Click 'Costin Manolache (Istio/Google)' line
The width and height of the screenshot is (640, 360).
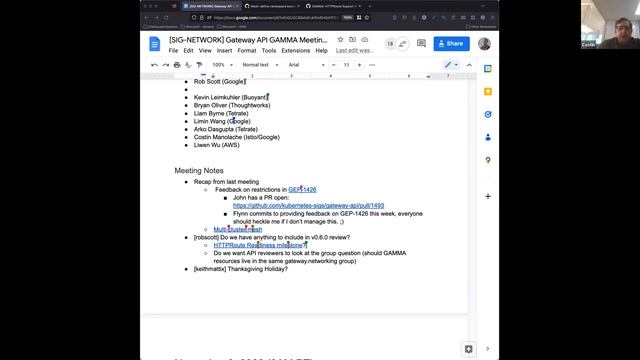237,137
